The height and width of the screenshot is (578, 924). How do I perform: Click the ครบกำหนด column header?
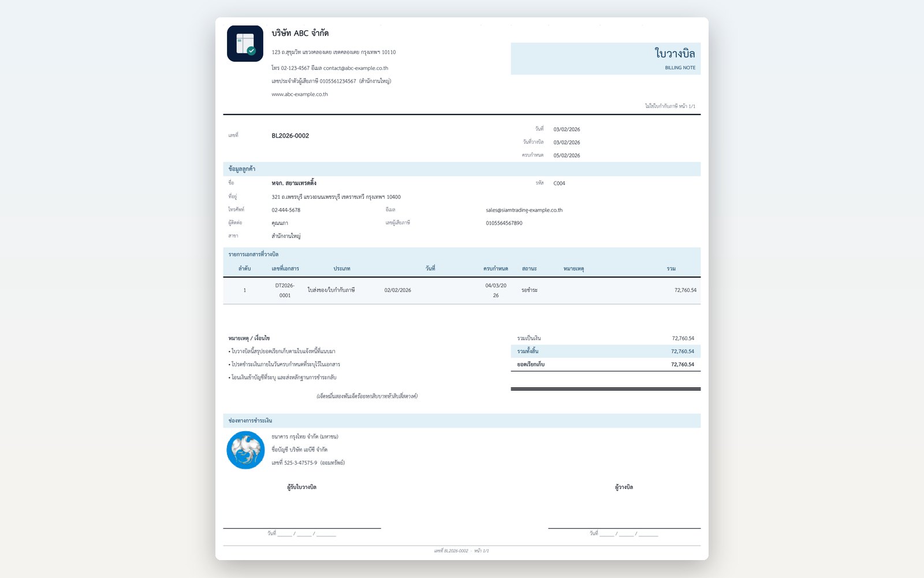click(495, 269)
